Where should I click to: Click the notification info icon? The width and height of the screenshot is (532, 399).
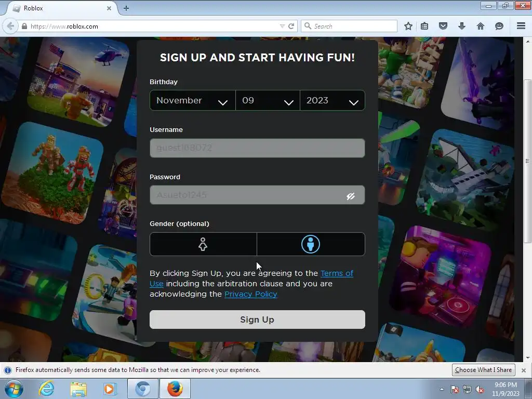[x=8, y=370]
